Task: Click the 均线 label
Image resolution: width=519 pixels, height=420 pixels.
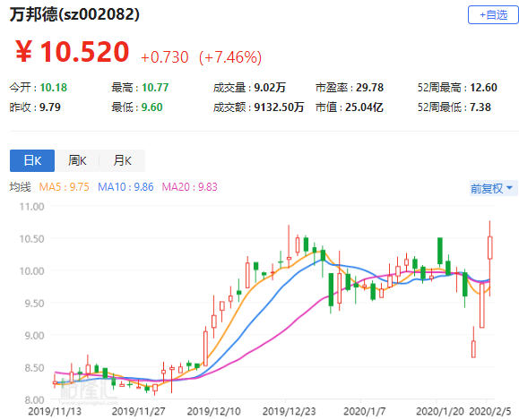Action: tap(21, 187)
